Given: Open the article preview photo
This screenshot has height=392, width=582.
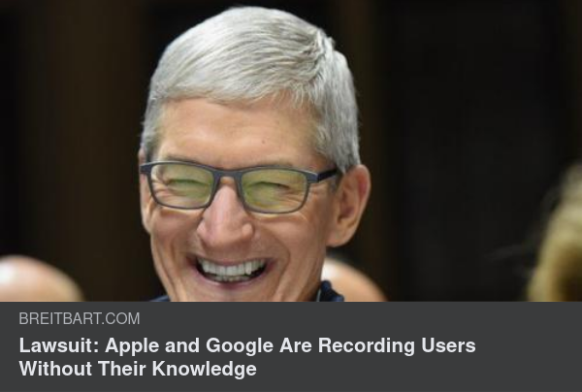Looking at the screenshot, I should (291, 150).
